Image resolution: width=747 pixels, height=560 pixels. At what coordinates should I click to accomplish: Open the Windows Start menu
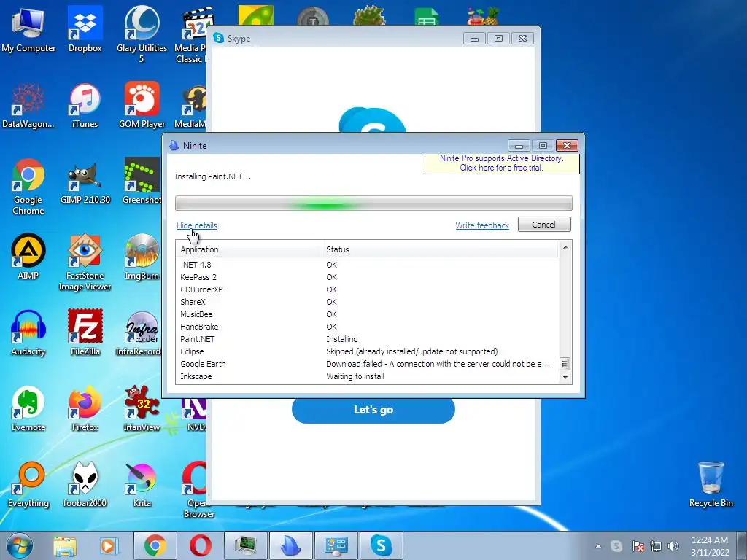coord(19,545)
